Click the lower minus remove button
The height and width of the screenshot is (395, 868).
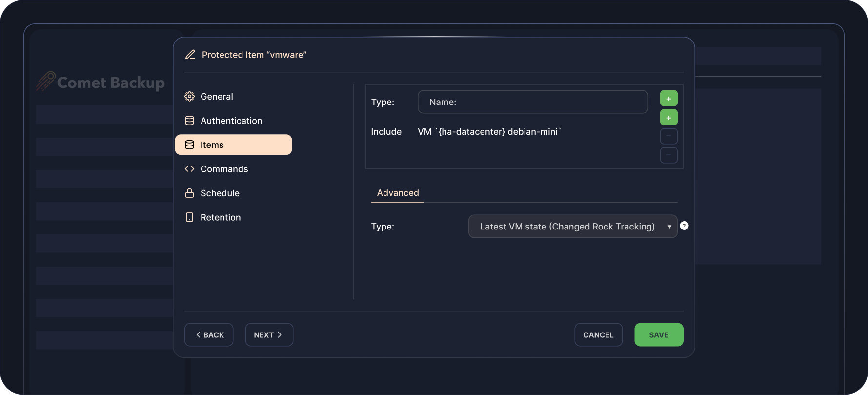668,155
